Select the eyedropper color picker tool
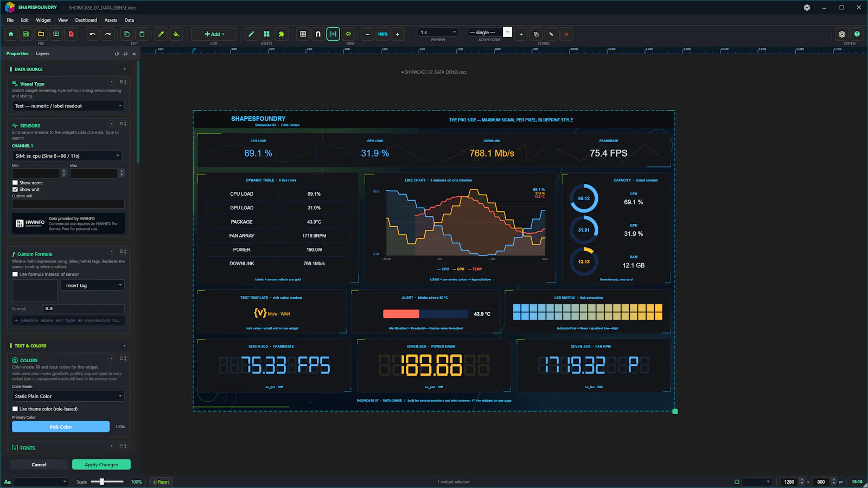 coord(161,34)
